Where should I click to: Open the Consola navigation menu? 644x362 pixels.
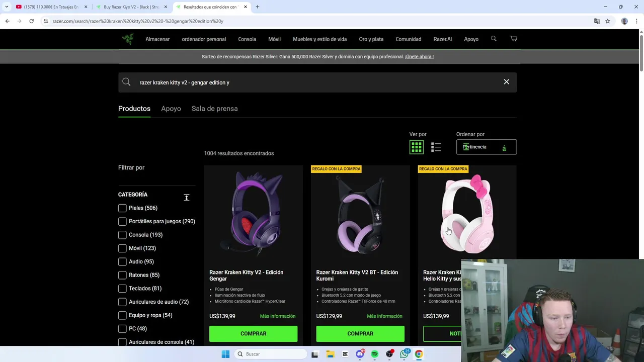[x=247, y=39]
